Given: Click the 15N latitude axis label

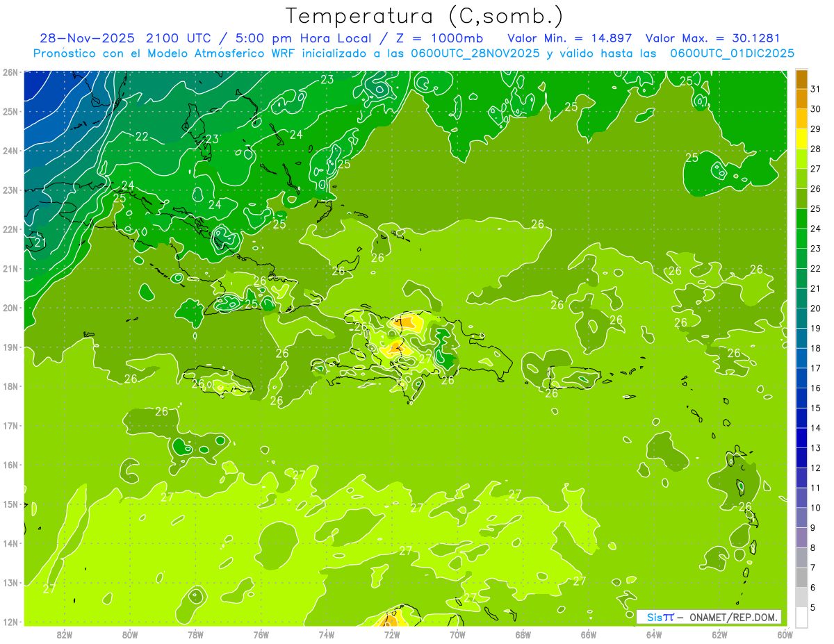Looking at the screenshot, I should pos(10,504).
